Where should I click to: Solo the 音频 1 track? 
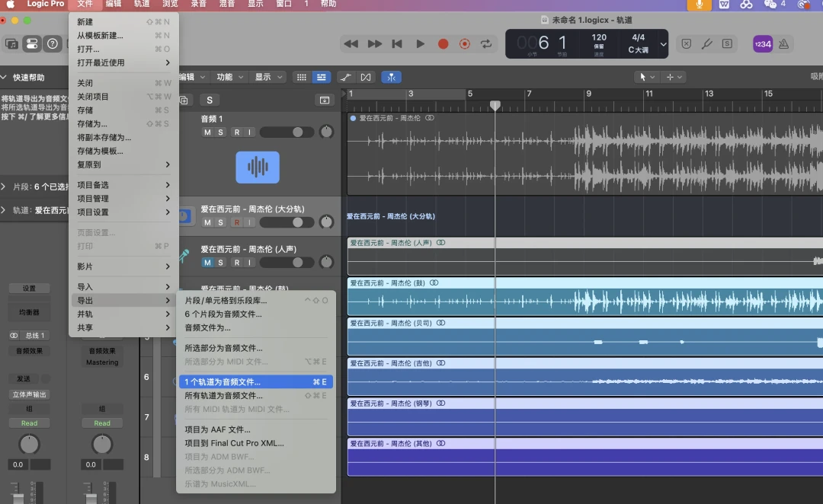click(x=220, y=132)
